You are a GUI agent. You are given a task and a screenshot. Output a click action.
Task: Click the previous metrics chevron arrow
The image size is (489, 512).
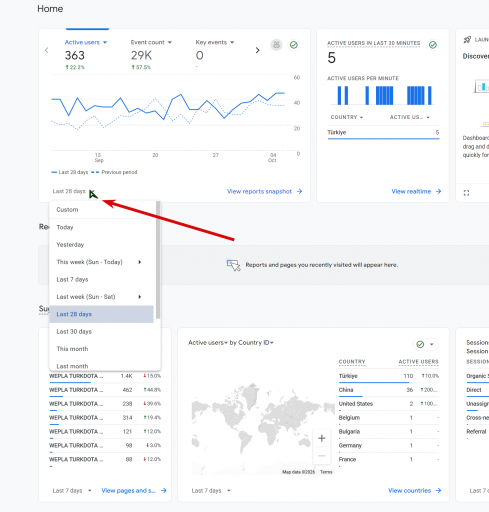point(47,50)
